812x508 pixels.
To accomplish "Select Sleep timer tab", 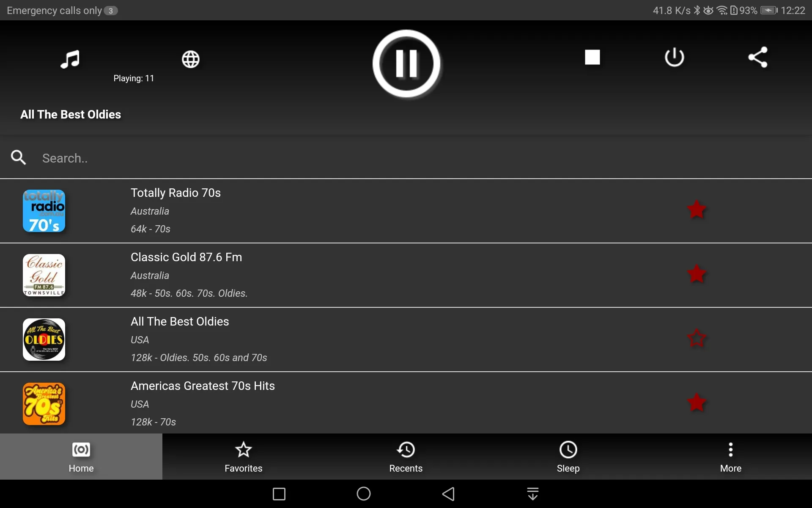I will (x=568, y=456).
